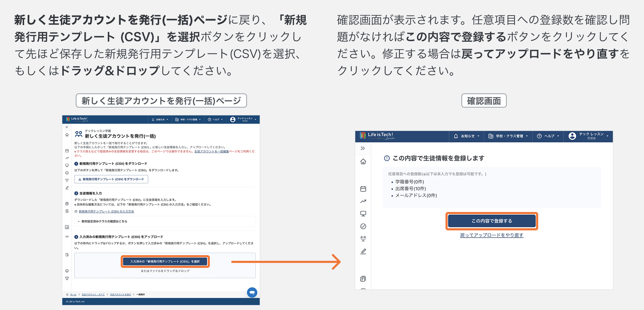Go to 生徒アカウント - すべて in breadcrumb
644x310 pixels.
point(93,294)
